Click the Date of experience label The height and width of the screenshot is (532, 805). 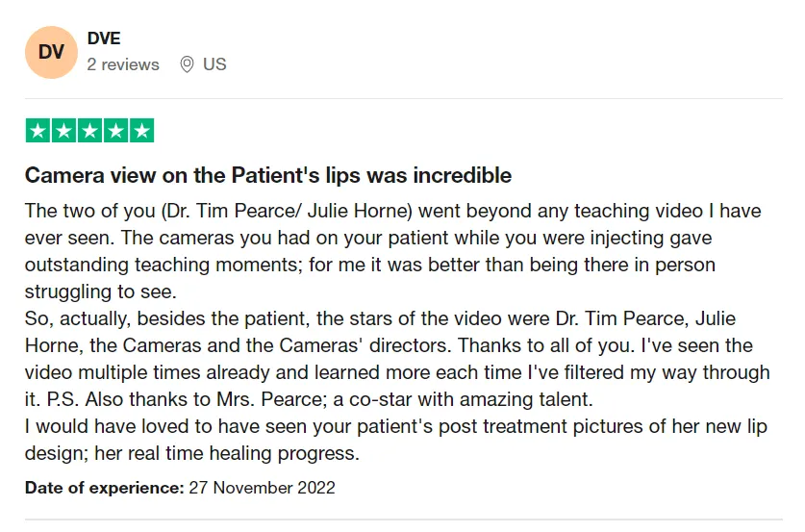104,488
